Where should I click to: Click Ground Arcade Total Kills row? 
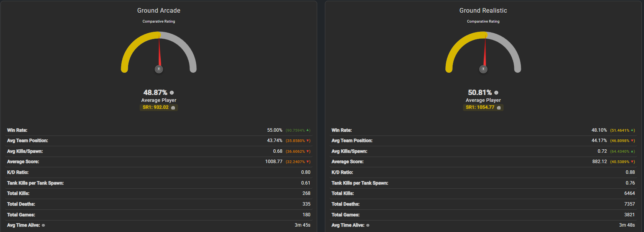pyautogui.click(x=159, y=194)
